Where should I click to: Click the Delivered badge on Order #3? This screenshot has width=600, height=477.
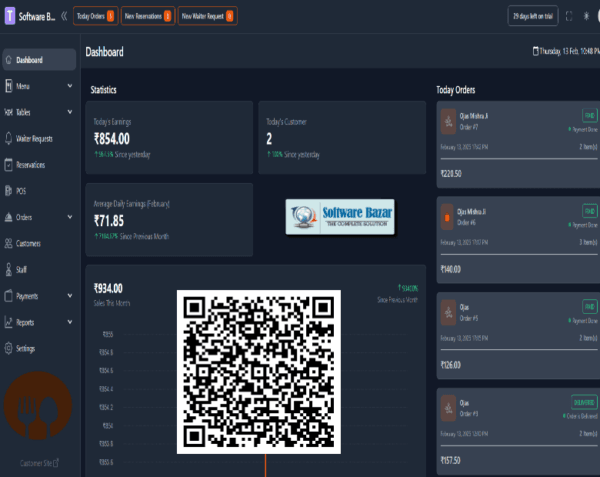[584, 402]
